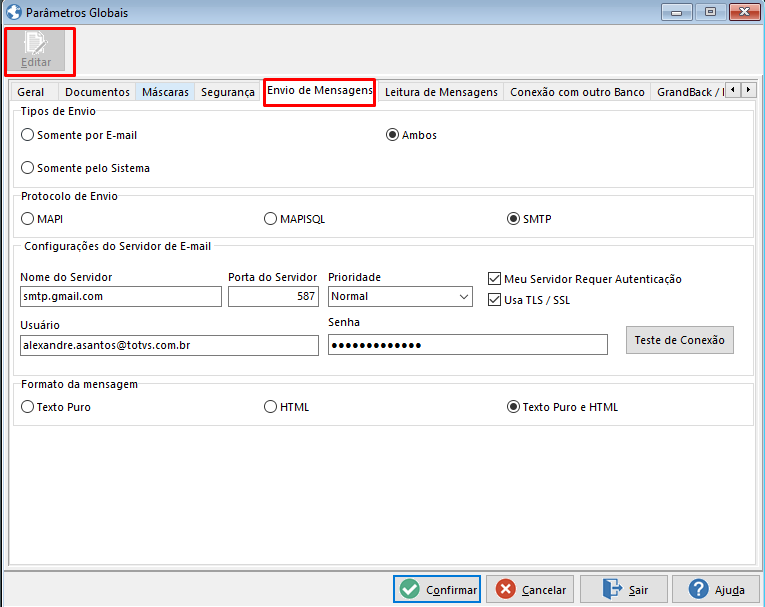Open the GrandBack tab
The width and height of the screenshot is (765, 607).
[689, 92]
